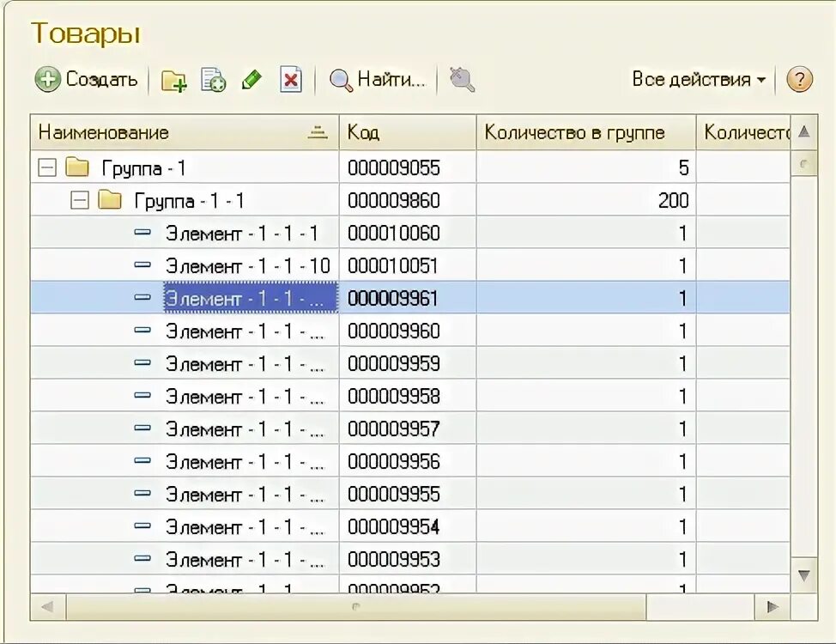836x644 pixels.
Task: Select the Группа - 1 folder icon
Action: [x=77, y=167]
